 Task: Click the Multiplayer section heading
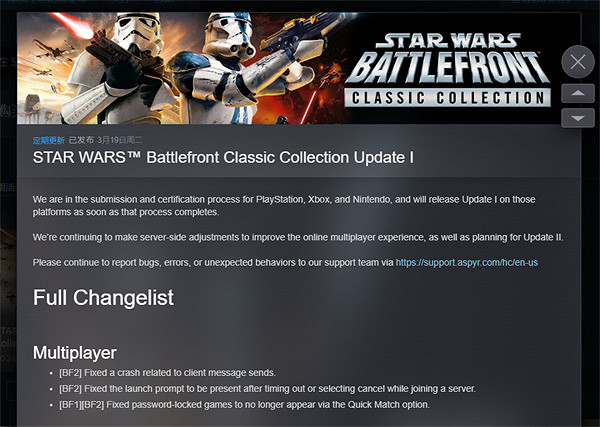75,353
